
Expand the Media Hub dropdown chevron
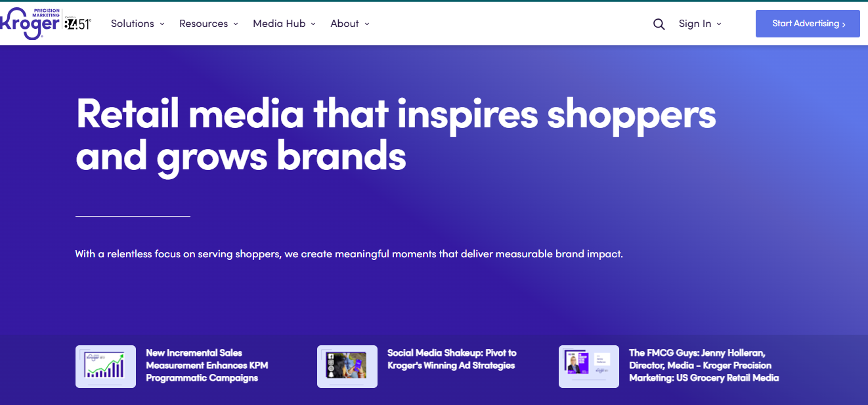313,24
